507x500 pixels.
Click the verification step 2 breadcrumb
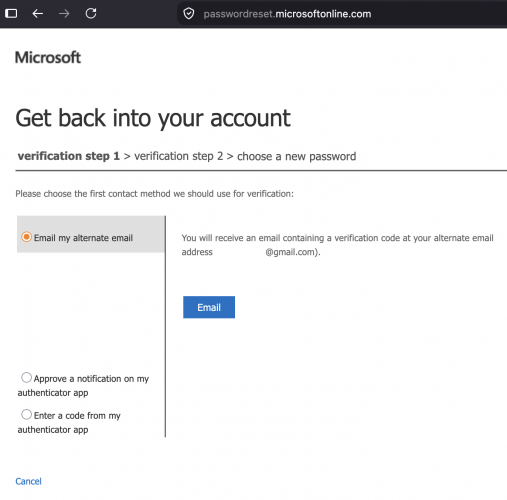(179, 156)
